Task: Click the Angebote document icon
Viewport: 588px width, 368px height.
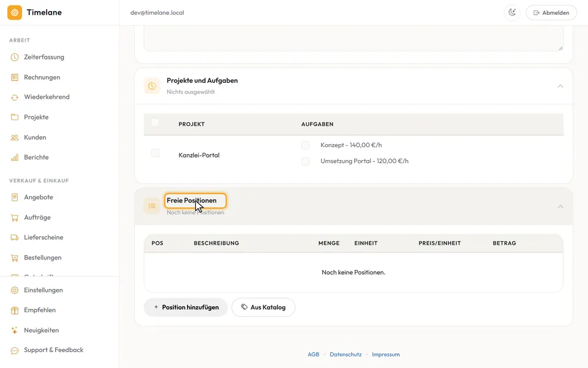Action: coord(15,197)
